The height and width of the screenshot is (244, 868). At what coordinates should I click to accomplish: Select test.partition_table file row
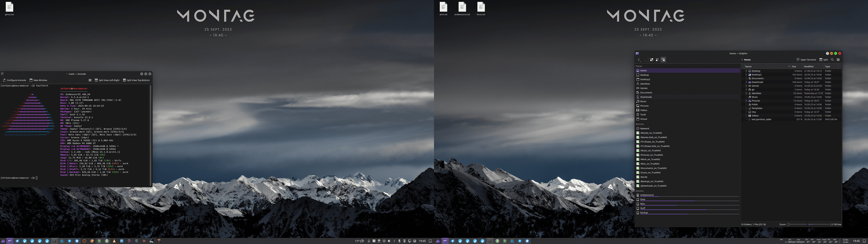coord(791,119)
